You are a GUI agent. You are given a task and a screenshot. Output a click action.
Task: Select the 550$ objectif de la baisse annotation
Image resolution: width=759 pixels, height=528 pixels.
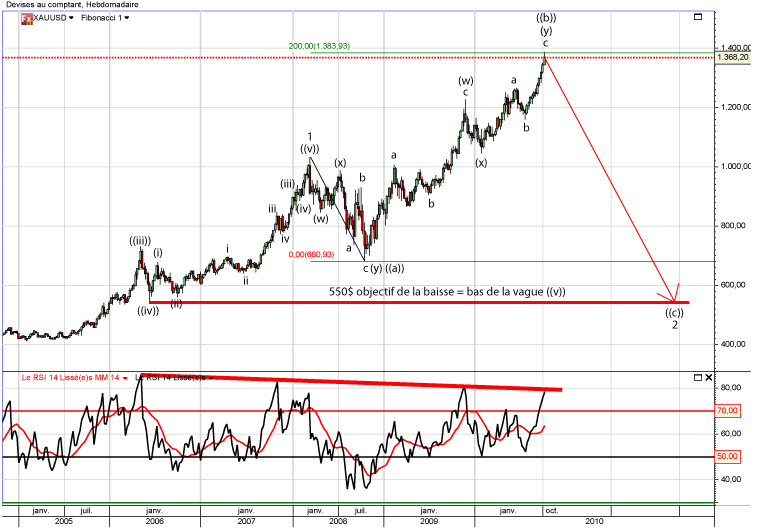click(447, 292)
